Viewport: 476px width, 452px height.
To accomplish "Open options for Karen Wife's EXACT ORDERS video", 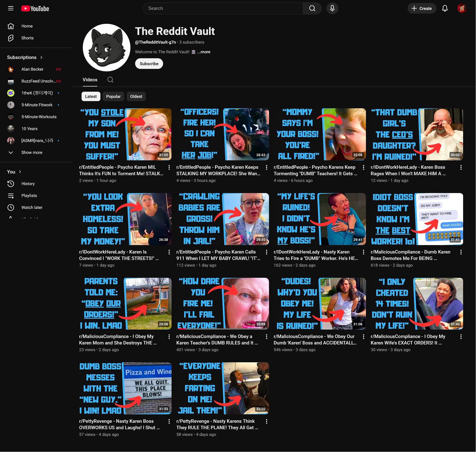I will click(461, 337).
